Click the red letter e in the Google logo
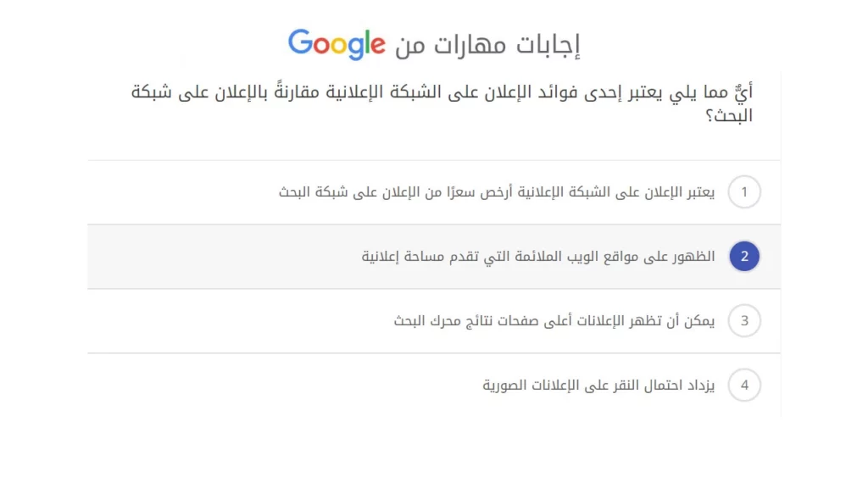The width and height of the screenshot is (868, 488). click(x=379, y=43)
